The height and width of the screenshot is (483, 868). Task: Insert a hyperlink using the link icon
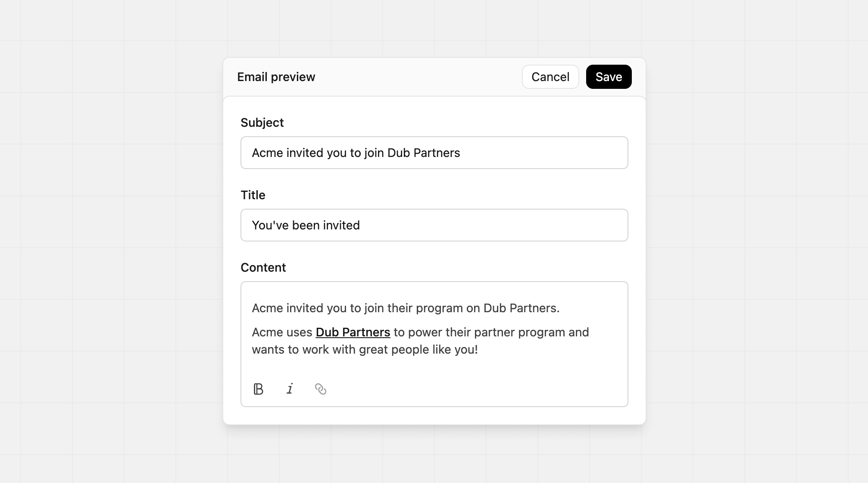(321, 389)
